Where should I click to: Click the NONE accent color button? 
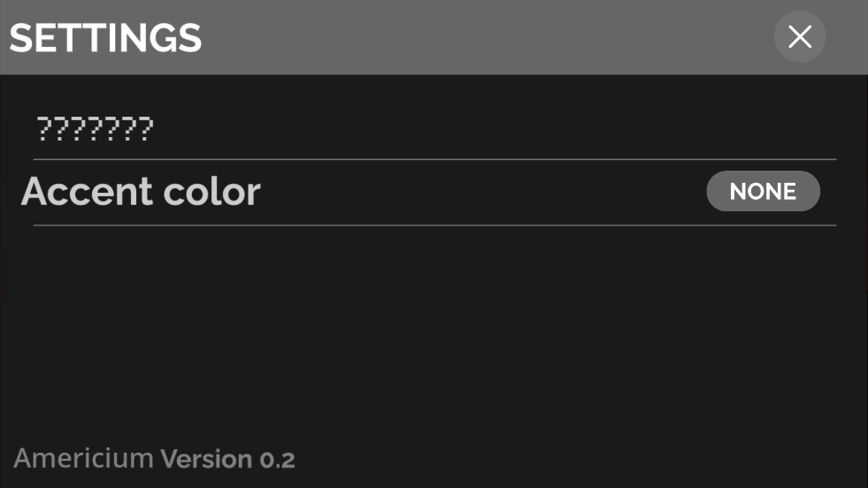pos(763,191)
